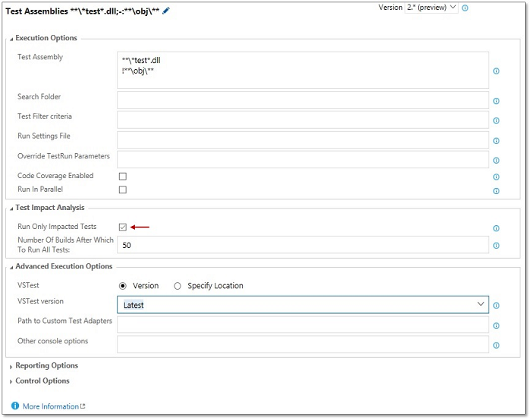This screenshot has width=531, height=420.
Task: Enable the Run In Parallel checkbox
Action: tap(123, 190)
